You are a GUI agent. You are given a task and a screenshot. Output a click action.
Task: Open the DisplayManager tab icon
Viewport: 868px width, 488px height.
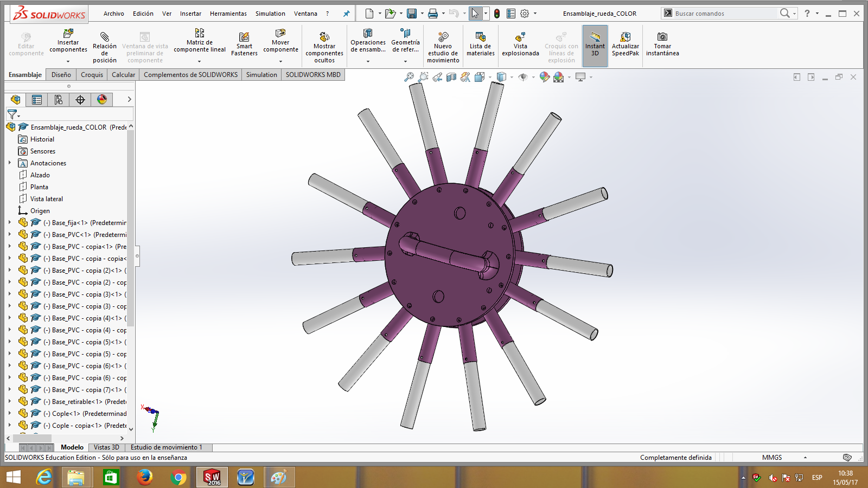click(x=102, y=99)
